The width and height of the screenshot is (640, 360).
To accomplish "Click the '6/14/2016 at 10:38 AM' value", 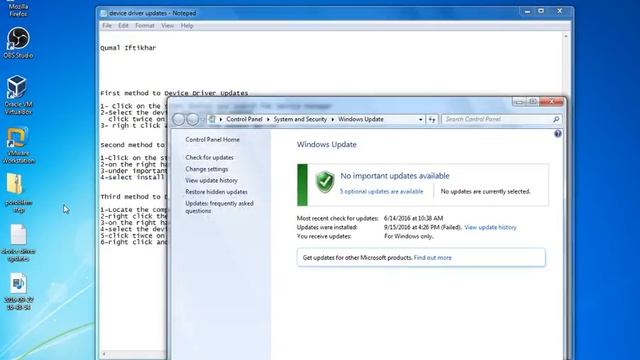I will [x=413, y=218].
